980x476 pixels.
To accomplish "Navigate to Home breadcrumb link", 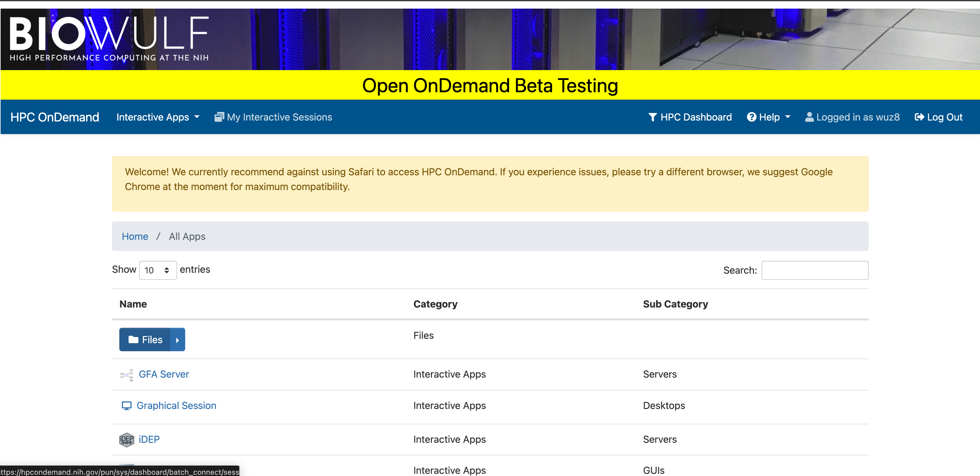I will (x=135, y=236).
